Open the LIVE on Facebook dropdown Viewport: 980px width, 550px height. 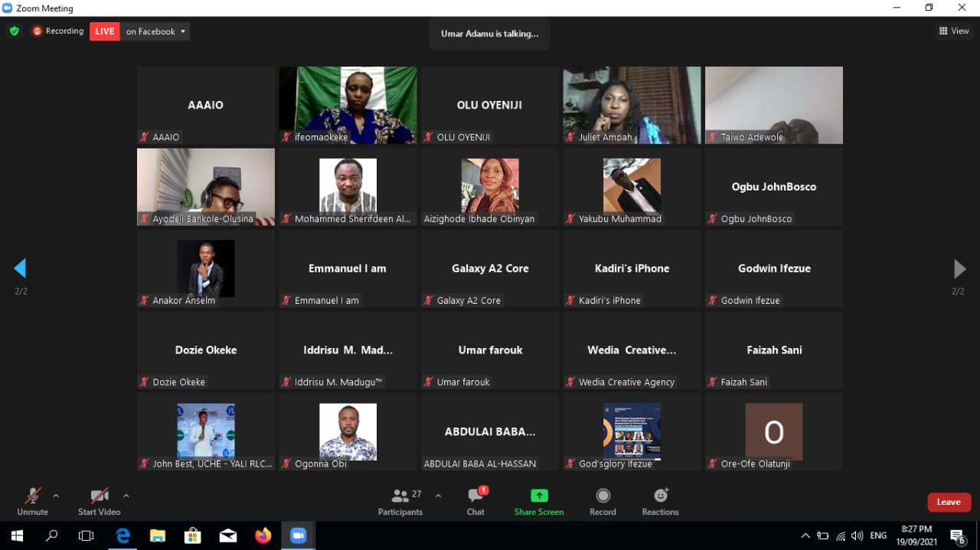(x=182, y=31)
